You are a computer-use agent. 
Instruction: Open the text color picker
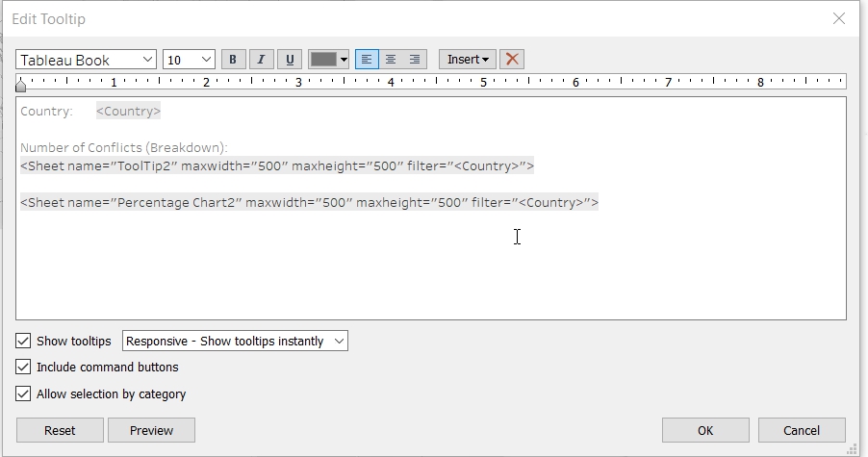(329, 60)
